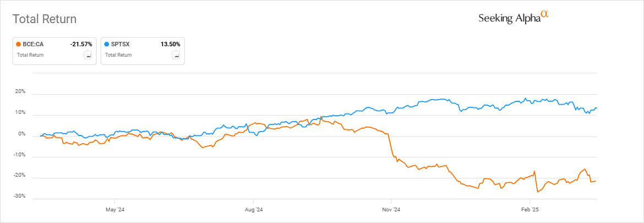
Task: Click the Total Return chart title
Action: point(45,19)
